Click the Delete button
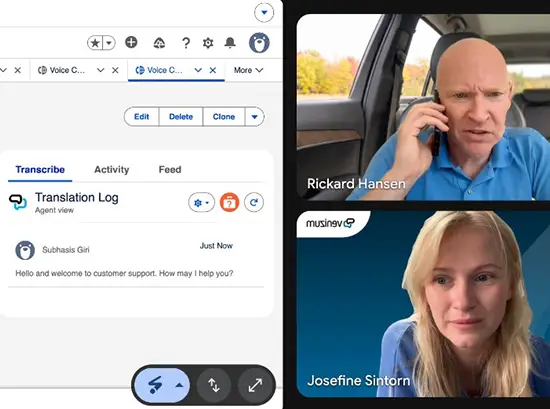This screenshot has width=550, height=409. (x=181, y=116)
